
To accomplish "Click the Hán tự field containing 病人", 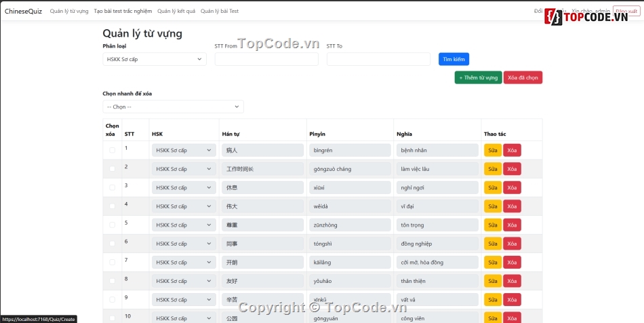I will (x=263, y=151).
